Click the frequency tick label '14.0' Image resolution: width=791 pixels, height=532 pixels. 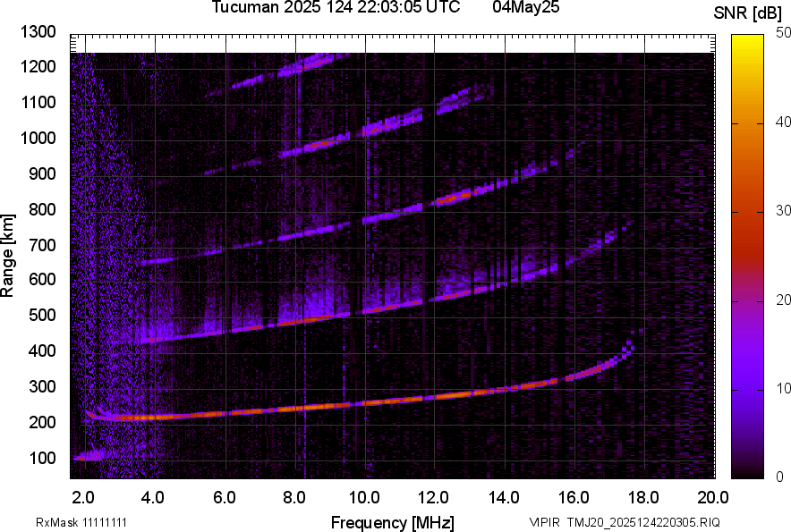click(504, 498)
